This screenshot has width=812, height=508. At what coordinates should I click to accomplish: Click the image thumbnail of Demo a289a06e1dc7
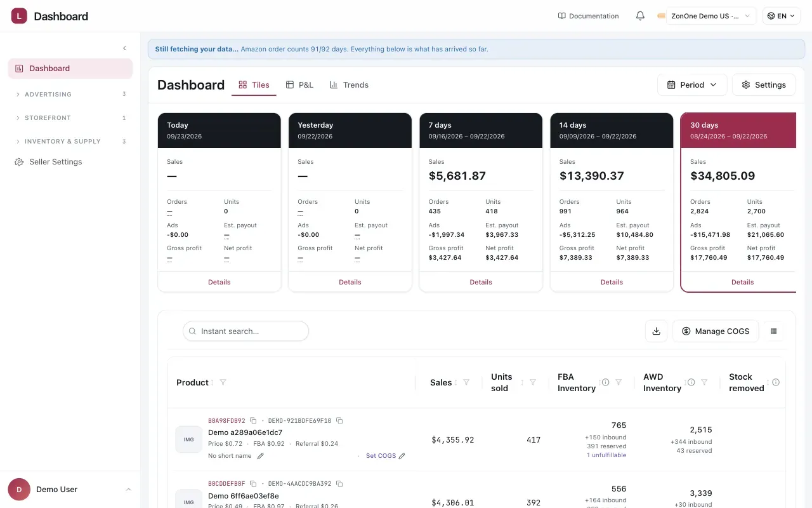coord(188,439)
